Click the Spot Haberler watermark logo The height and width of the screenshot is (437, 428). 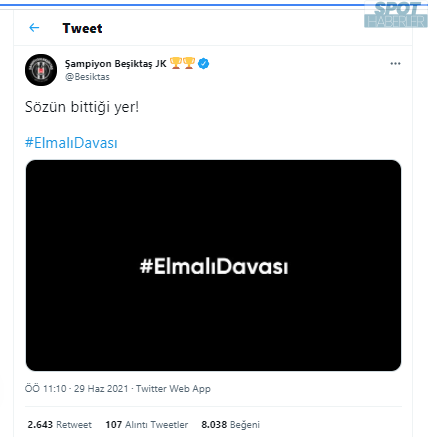[x=396, y=15]
